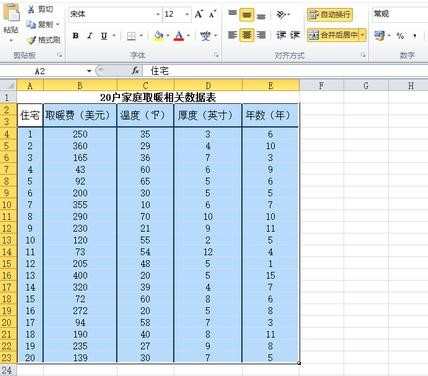Expand the Copy (复制) dropdown arrow

[x=58, y=24]
